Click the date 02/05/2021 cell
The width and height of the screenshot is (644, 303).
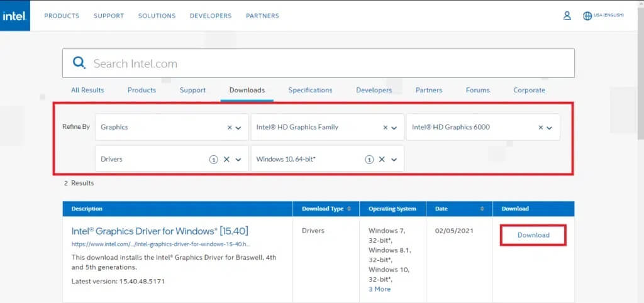tap(454, 231)
